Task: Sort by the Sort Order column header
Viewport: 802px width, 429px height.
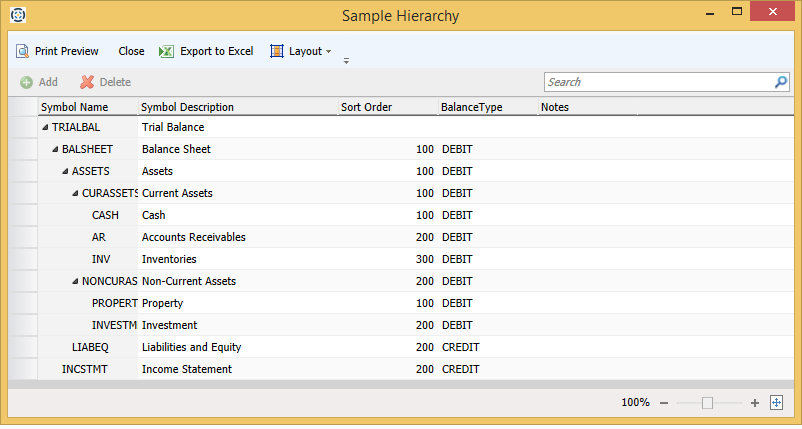Action: coord(387,107)
